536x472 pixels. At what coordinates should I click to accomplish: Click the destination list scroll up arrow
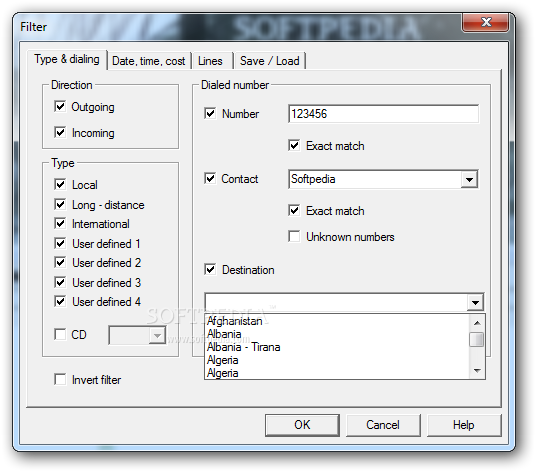pyautogui.click(x=477, y=323)
